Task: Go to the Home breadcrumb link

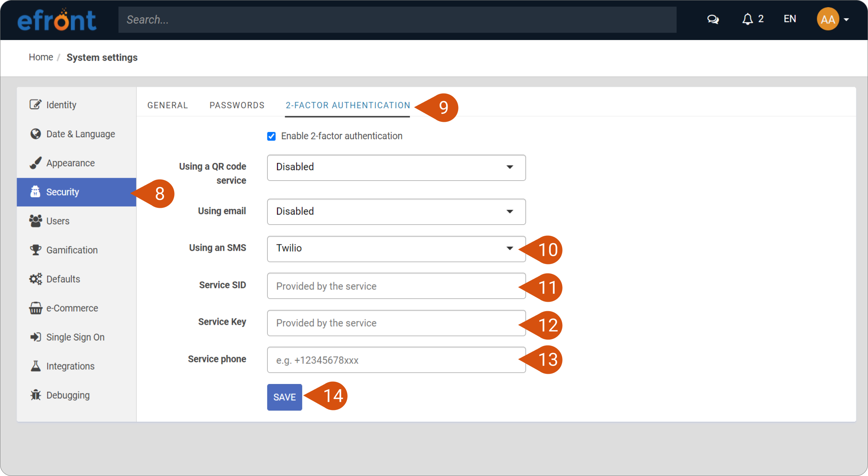Action: 41,57
